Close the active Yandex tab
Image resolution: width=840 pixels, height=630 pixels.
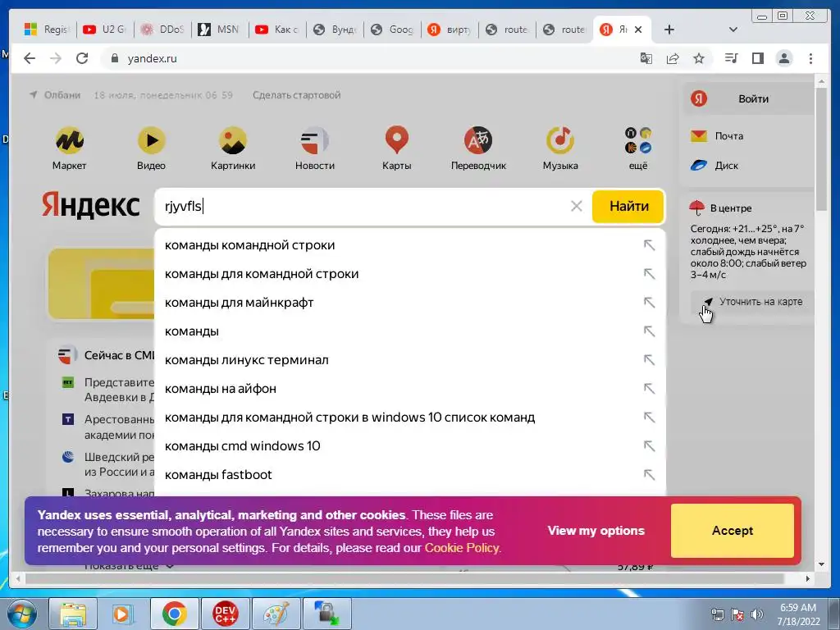(638, 30)
